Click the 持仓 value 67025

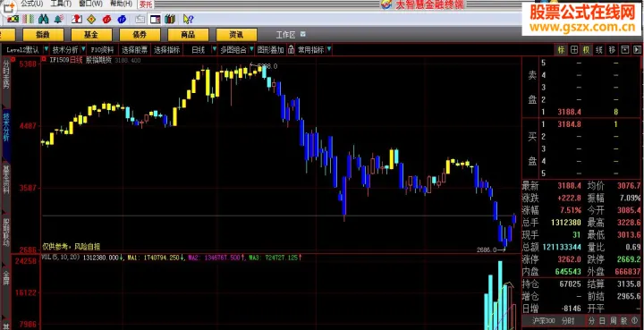coord(570,283)
